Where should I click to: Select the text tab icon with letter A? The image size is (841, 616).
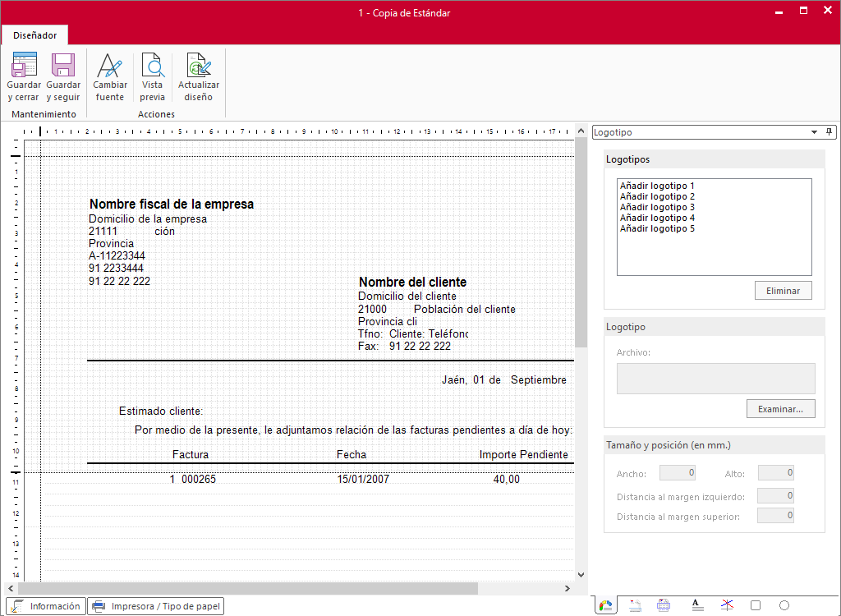click(x=697, y=606)
